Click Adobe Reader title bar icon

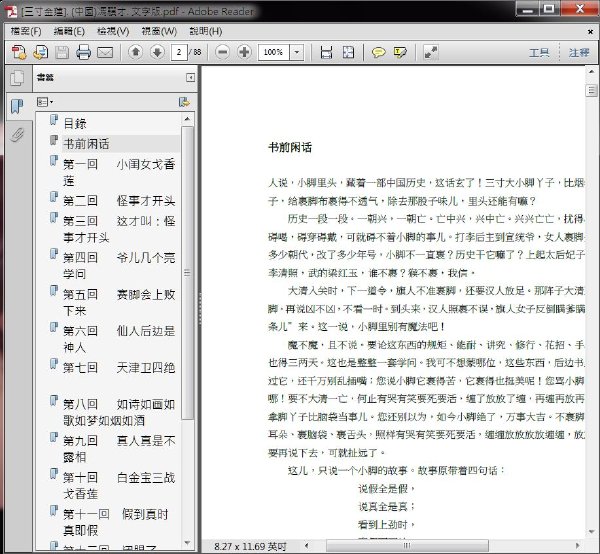click(11, 11)
